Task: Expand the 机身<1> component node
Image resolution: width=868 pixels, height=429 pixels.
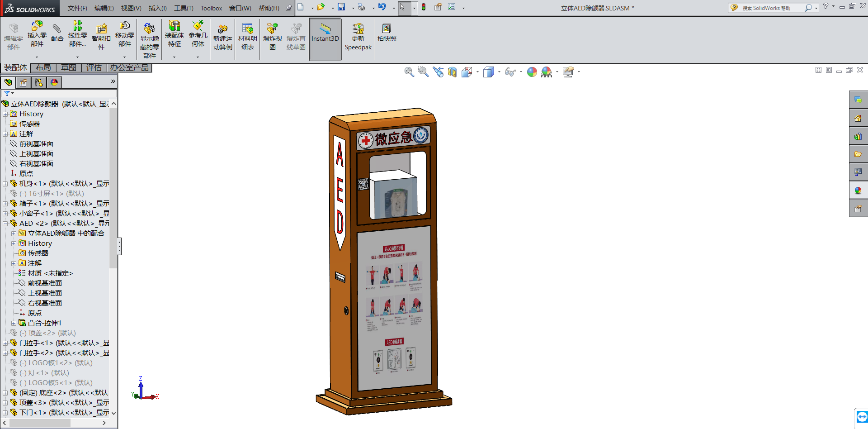Action: 5,184
